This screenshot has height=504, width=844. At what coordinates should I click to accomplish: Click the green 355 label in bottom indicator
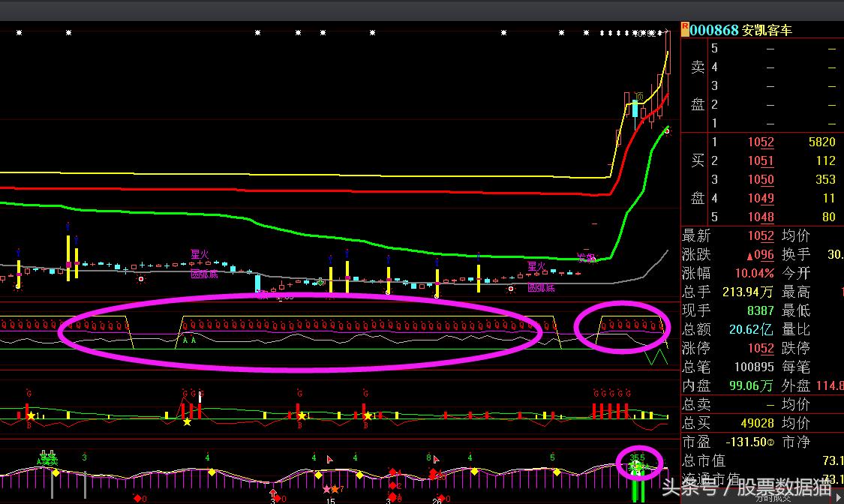tap(637, 457)
